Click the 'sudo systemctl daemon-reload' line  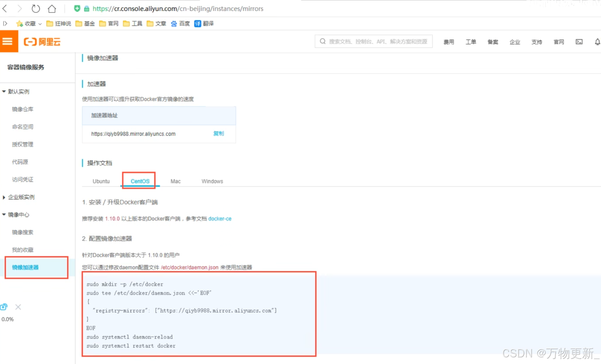130,337
